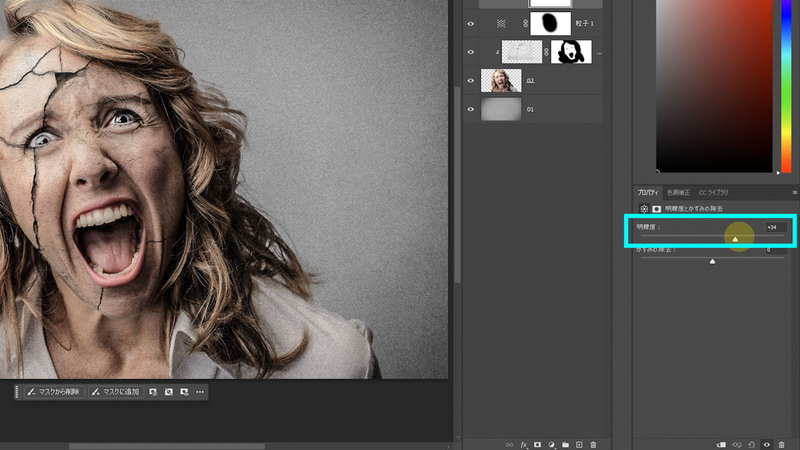This screenshot has height=450, width=800.
Task: Click the 明瞭度とかすみの除去 heading
Action: click(693, 209)
